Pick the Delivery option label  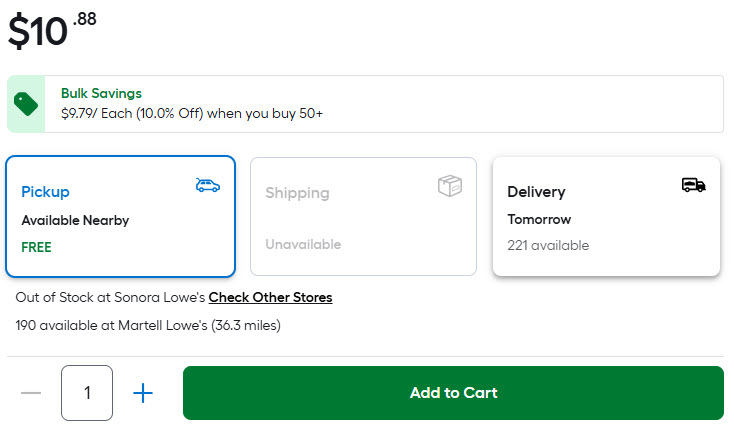pyautogui.click(x=536, y=192)
